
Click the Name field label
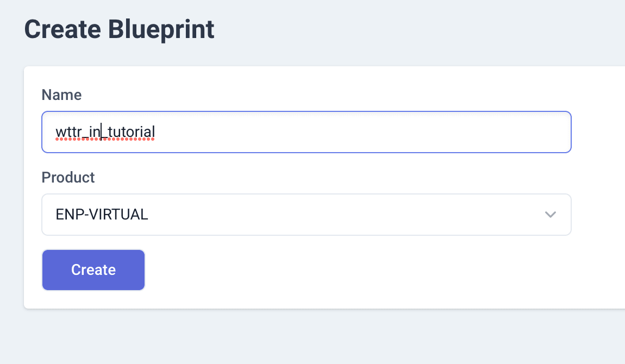[61, 95]
